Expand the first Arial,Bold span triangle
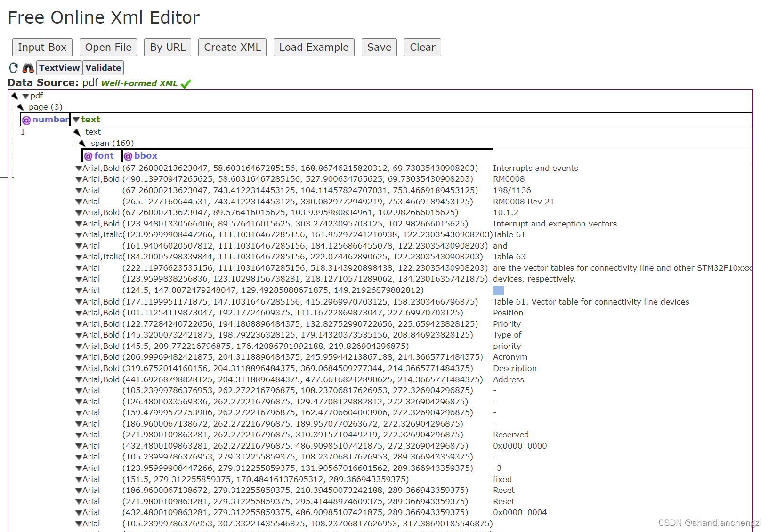The image size is (768, 532). tap(79, 168)
